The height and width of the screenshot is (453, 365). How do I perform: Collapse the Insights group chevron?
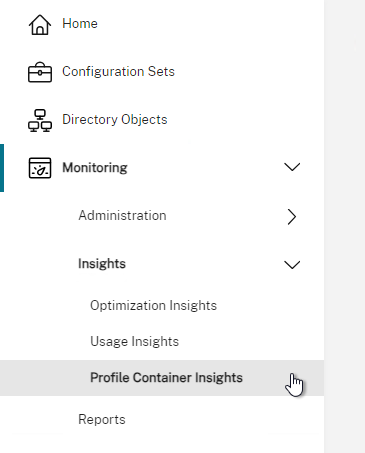coord(292,265)
